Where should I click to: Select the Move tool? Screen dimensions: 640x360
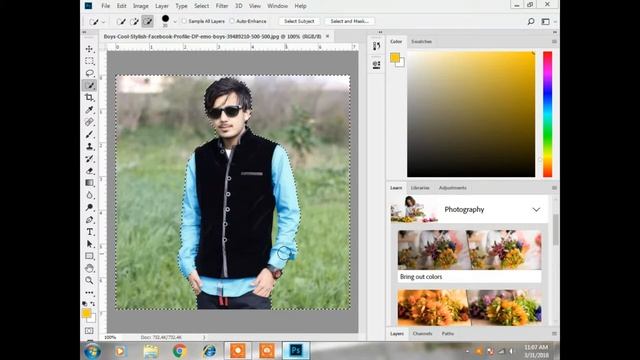point(89,49)
